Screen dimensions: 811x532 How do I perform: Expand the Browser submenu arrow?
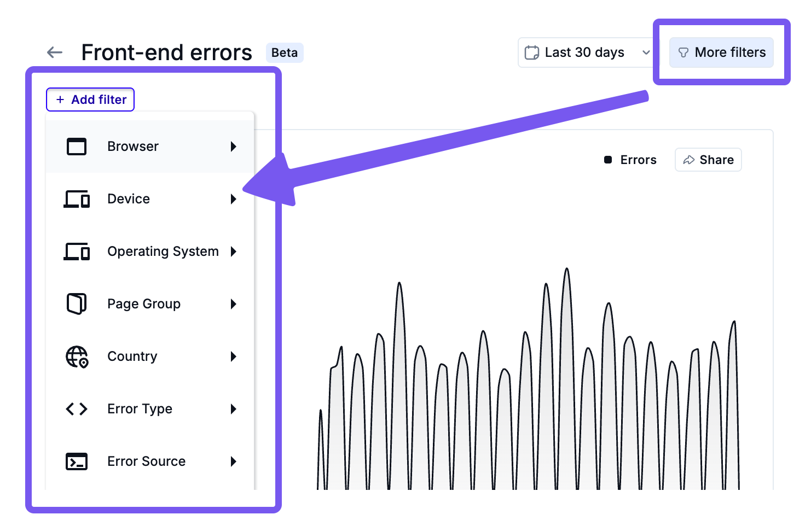(234, 147)
